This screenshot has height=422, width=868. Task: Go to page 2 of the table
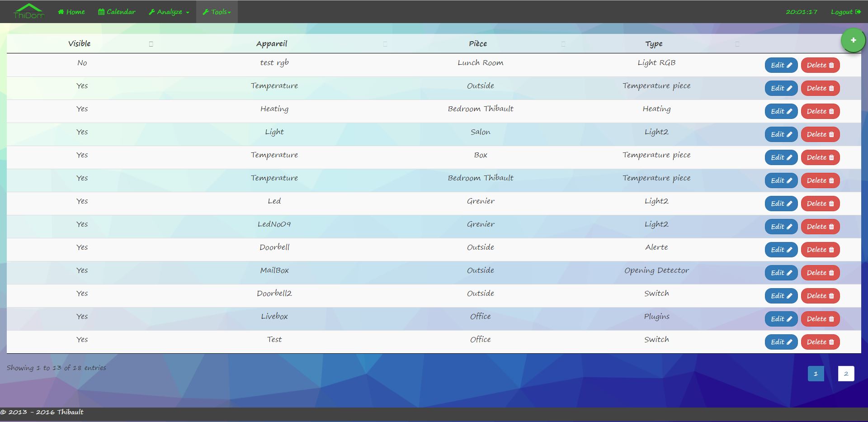pyautogui.click(x=846, y=374)
